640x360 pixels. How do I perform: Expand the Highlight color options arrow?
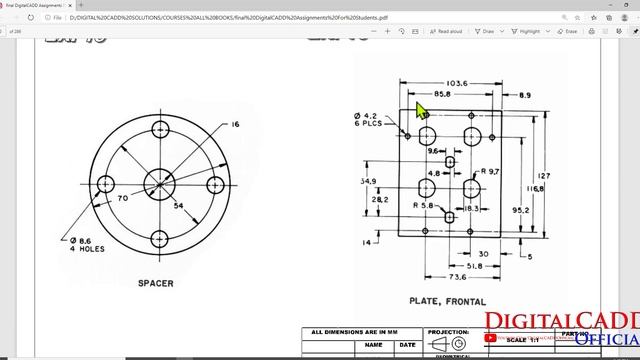[548, 31]
